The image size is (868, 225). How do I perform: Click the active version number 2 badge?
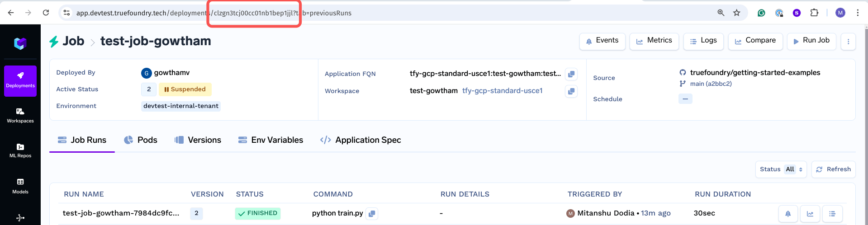coord(149,89)
